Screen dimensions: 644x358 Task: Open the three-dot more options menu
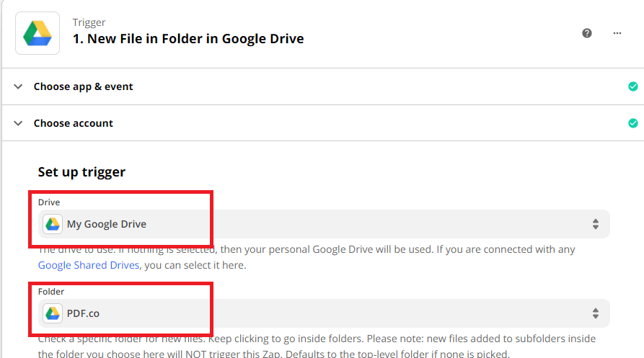(617, 33)
